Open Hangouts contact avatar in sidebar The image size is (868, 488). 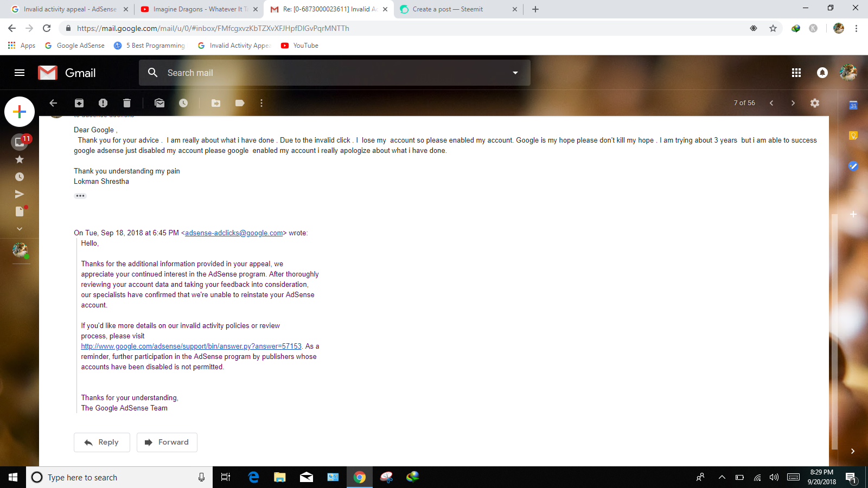click(20, 250)
